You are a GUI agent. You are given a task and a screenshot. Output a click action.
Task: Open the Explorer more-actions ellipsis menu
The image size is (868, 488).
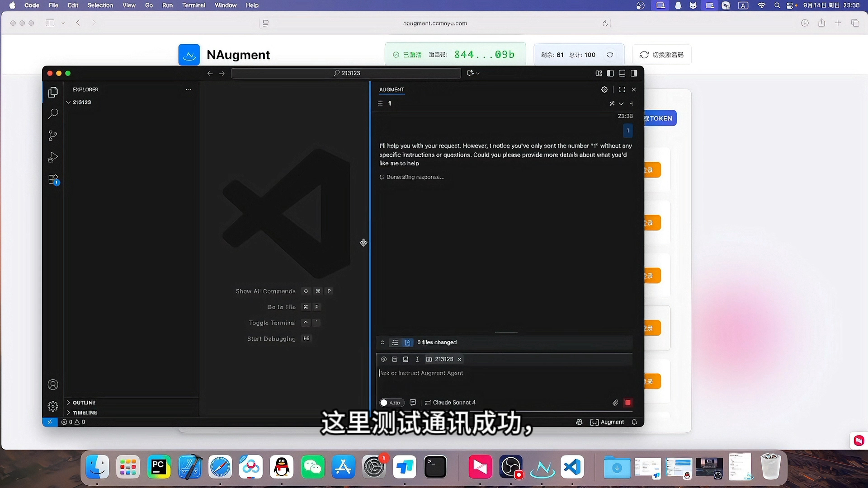189,89
